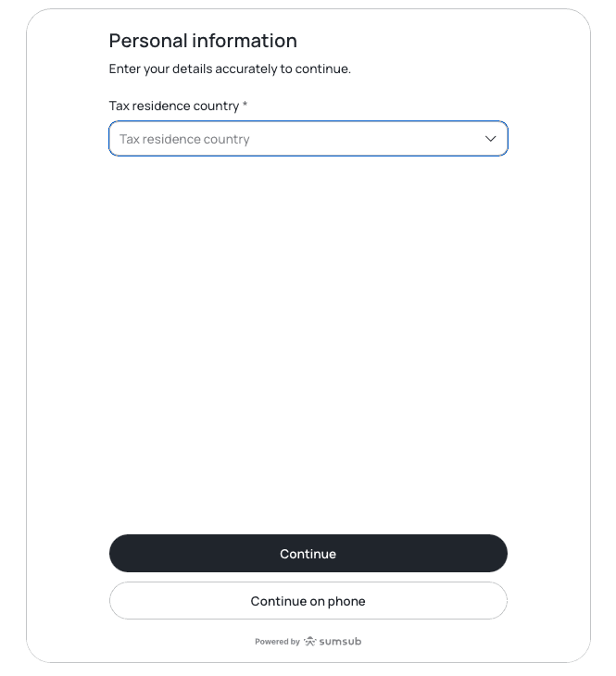Image resolution: width=616 pixels, height=676 pixels.
Task: Click the Sumsub wordmark in the footer
Action: [340, 641]
